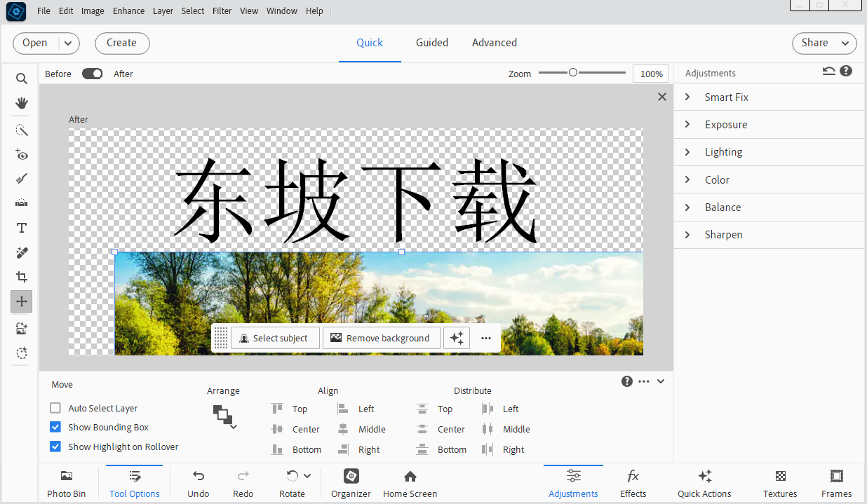Switch to the Advanced tab
Viewport: 867px width, 504px height.
495,43
